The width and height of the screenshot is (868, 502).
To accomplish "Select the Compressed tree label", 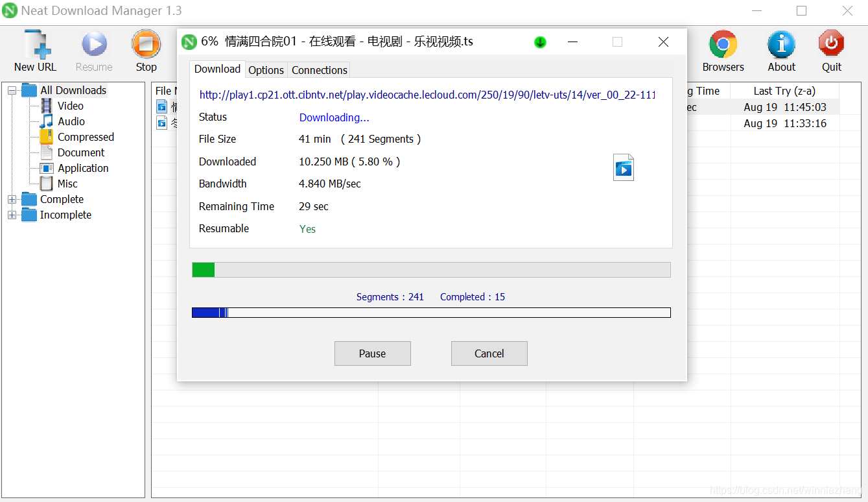I will [x=86, y=137].
